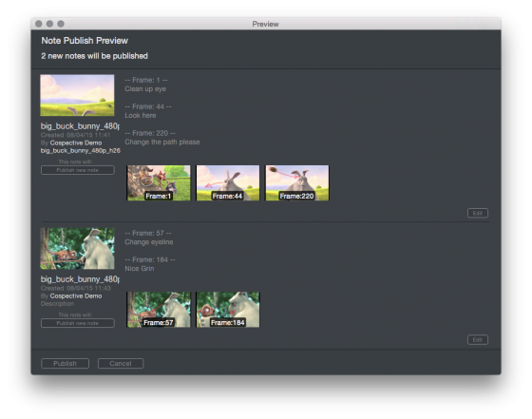Edit the second note with Frame 57 comments

click(477, 339)
